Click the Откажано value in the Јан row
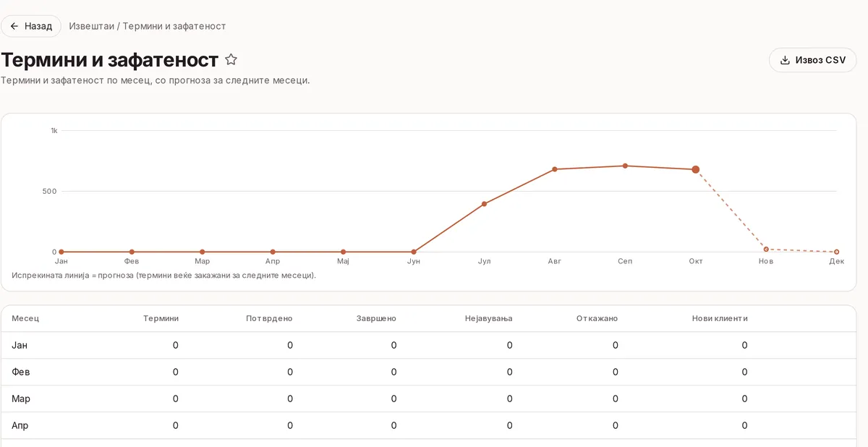868x447 pixels. (616, 345)
